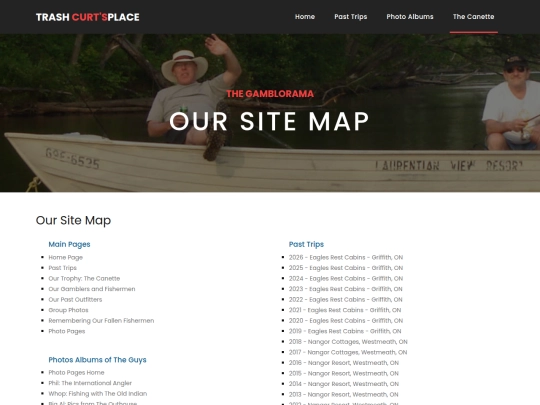Open Whop: Fishing with The Old Indian
The height and width of the screenshot is (405, 540).
[97, 393]
